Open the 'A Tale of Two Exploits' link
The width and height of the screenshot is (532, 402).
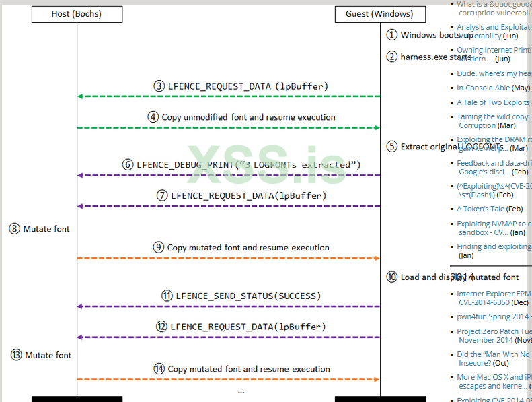tap(493, 102)
